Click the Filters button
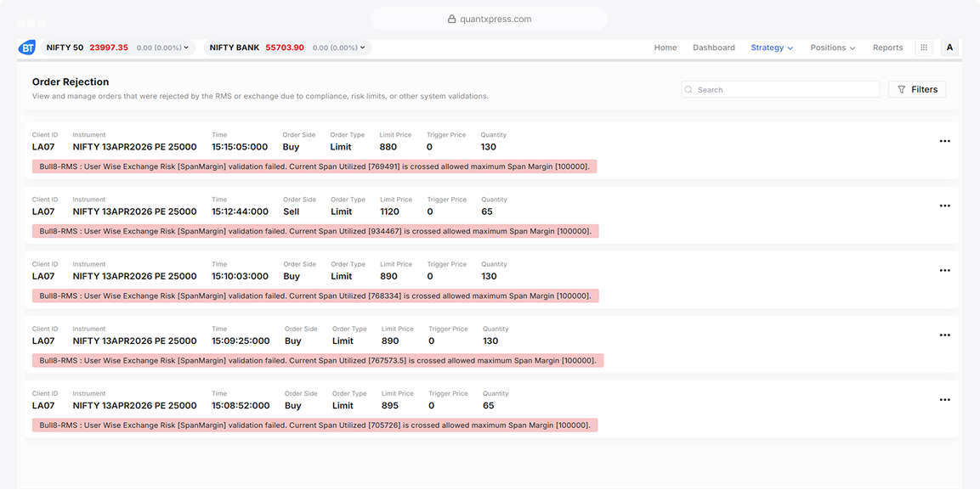Image resolution: width=980 pixels, height=490 pixels. 917,89
